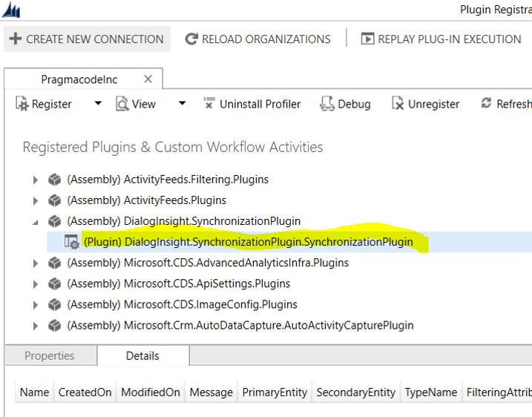This screenshot has height=417, width=532.
Task: Collapse the DialogInsight.SynchronizationPlugin assembly node
Action: pyautogui.click(x=36, y=223)
